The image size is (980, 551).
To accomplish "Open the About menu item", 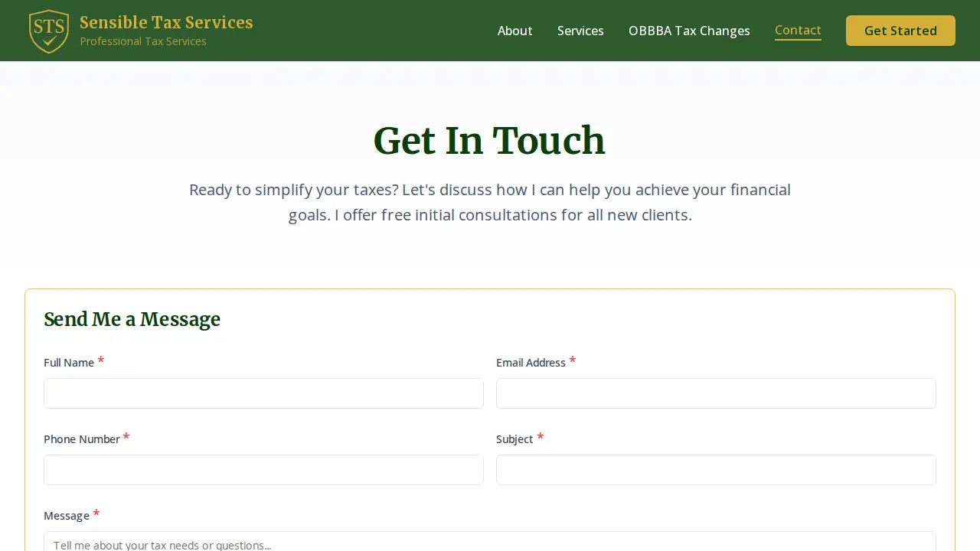I will coord(514,31).
